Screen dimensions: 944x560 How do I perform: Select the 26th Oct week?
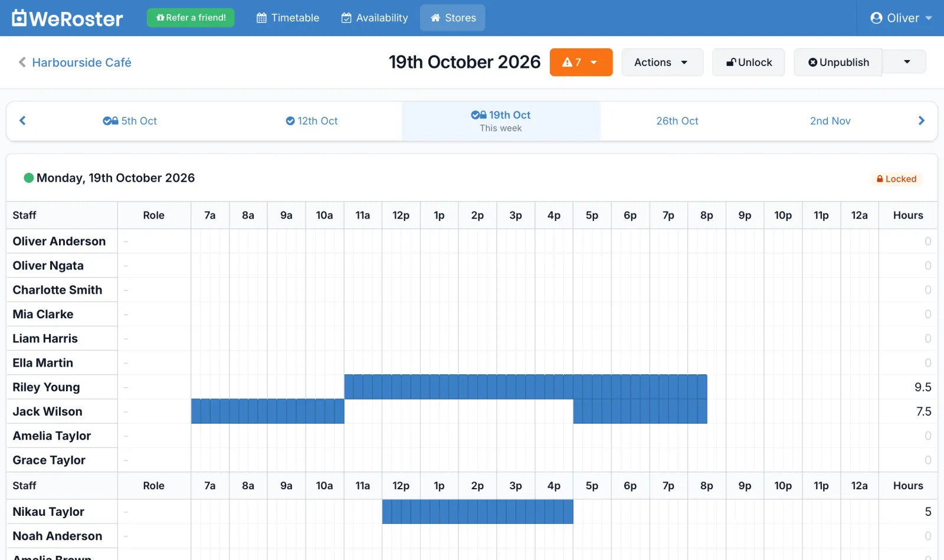tap(677, 121)
